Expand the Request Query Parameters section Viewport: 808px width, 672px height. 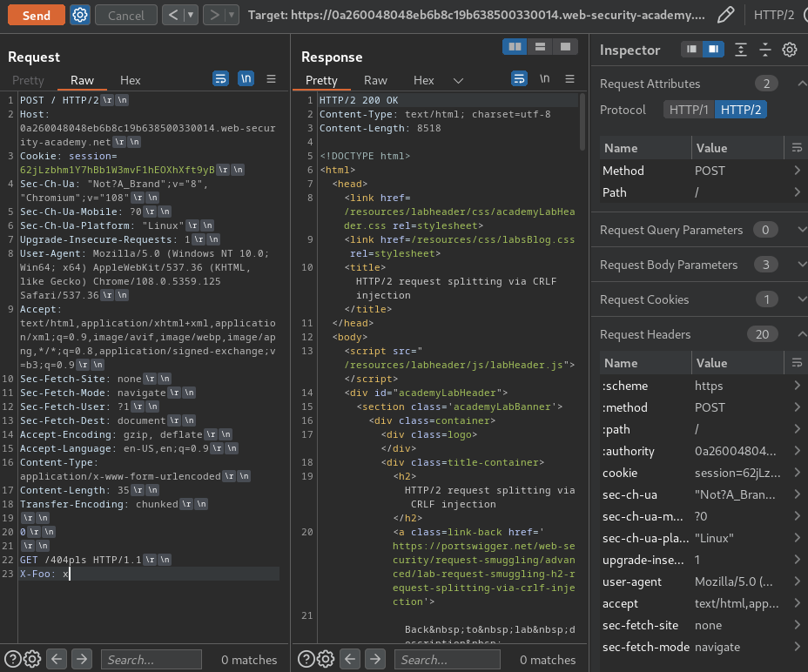[x=801, y=230]
